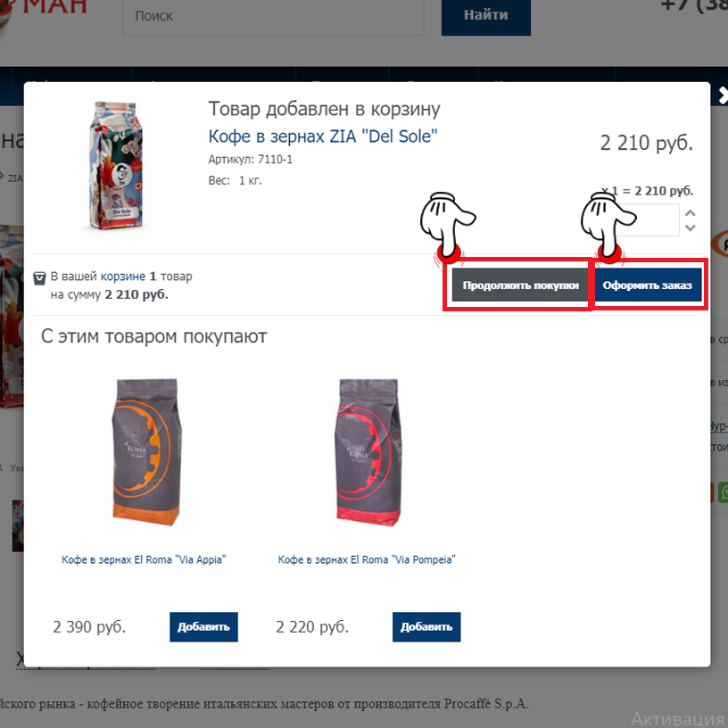Add Via Appia coffee with Добавить button
Screen dimensions: 728x728
point(203,627)
